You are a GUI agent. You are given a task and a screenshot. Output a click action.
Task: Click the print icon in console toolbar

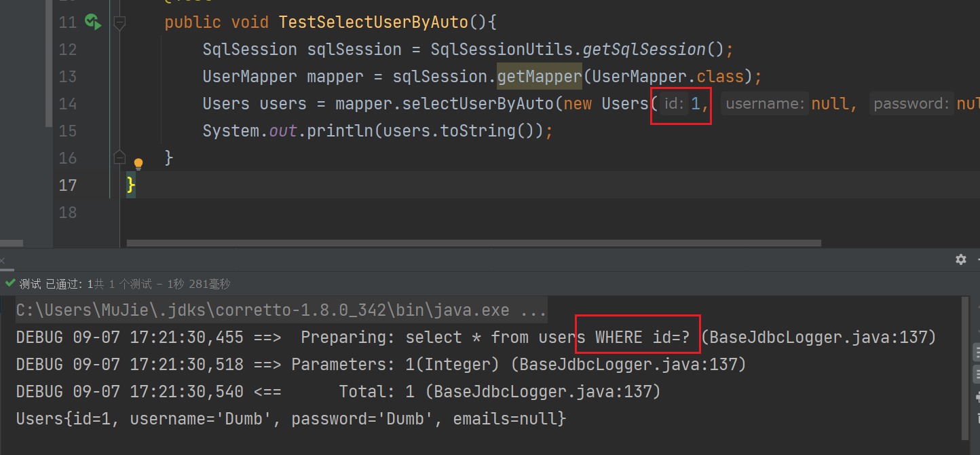[x=977, y=397]
